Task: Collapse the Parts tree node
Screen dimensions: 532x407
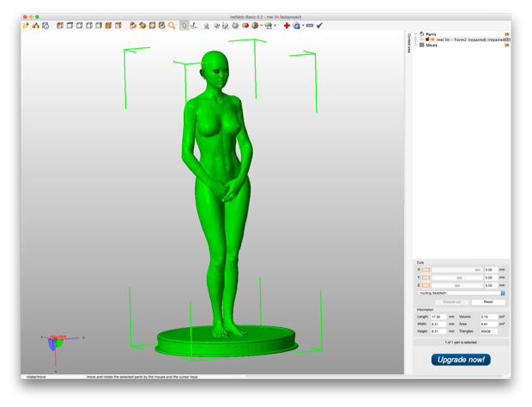Action: tap(417, 34)
